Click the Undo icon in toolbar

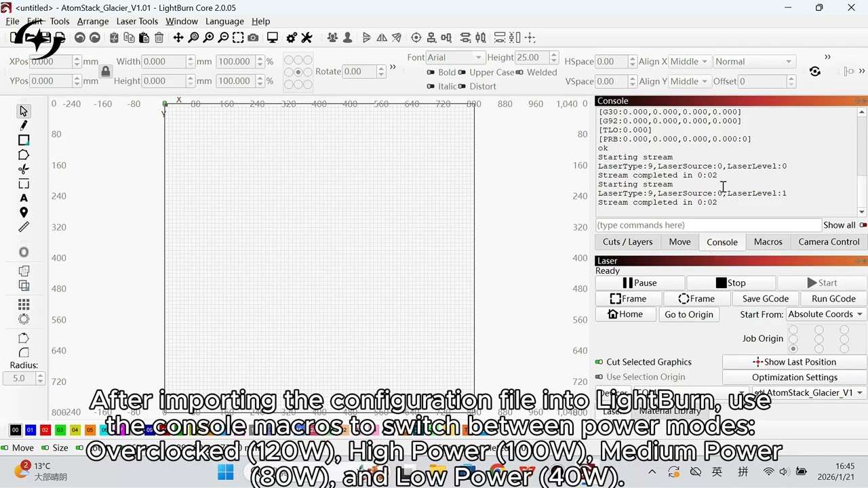click(x=80, y=38)
